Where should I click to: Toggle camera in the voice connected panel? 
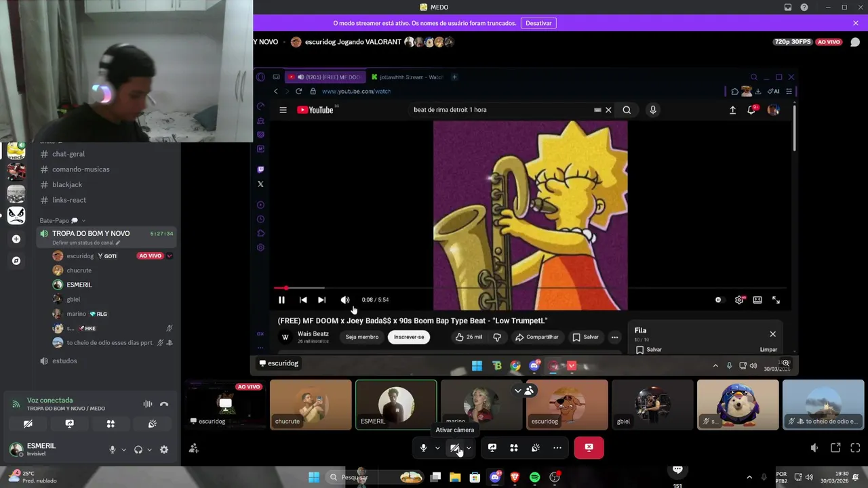pos(28,424)
